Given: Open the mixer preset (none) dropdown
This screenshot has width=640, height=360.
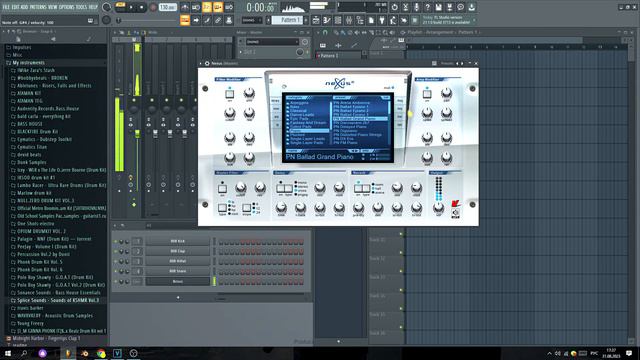Looking at the screenshot, I should click(272, 42).
